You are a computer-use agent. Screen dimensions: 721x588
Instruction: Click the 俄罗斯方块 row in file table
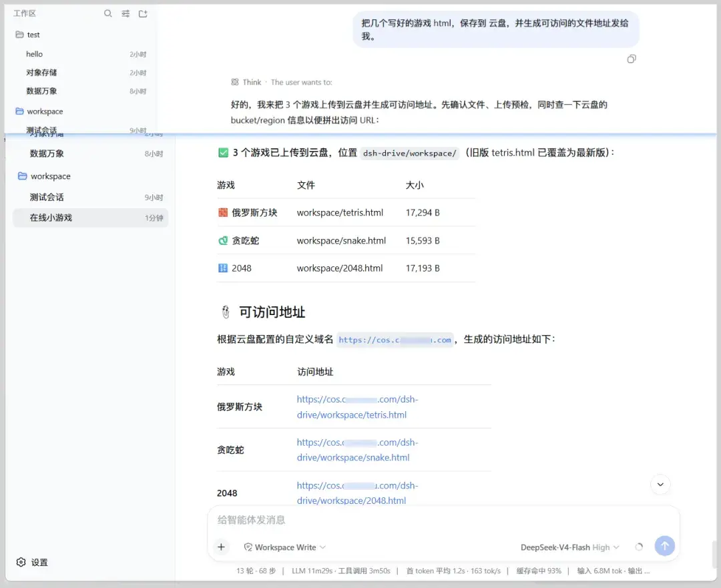click(x=346, y=212)
